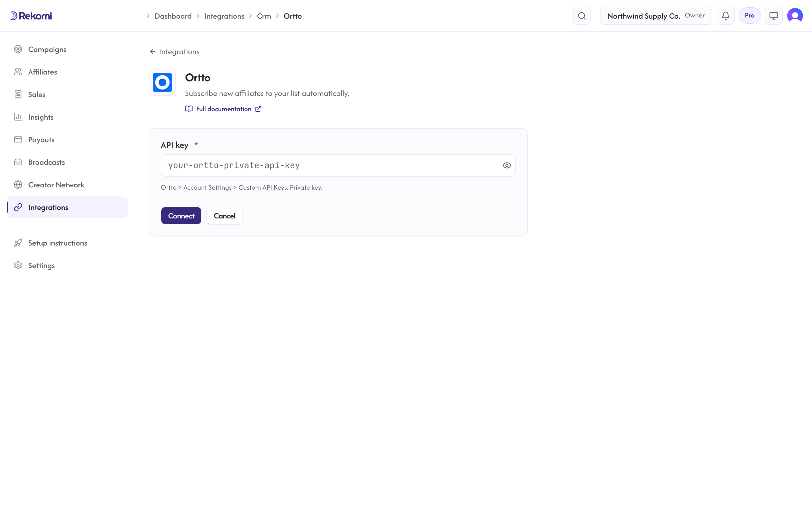The width and height of the screenshot is (812, 508).
Task: Open Full documentation link
Action: [x=224, y=109]
